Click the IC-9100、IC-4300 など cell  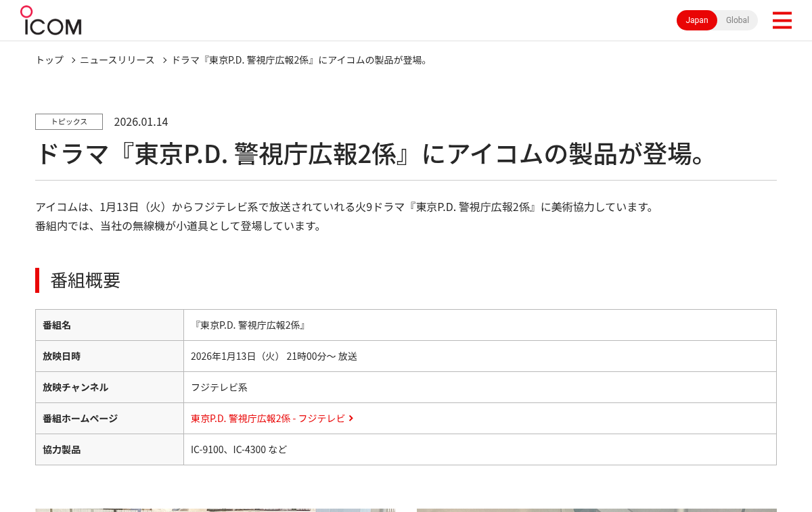coord(480,450)
